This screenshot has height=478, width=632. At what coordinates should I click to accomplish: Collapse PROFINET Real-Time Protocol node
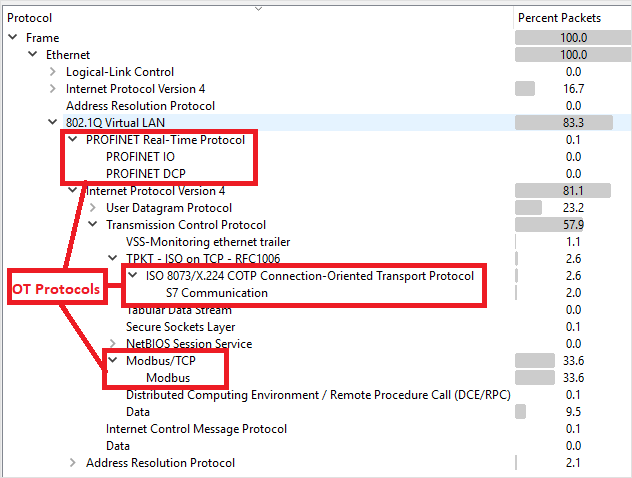(73, 140)
